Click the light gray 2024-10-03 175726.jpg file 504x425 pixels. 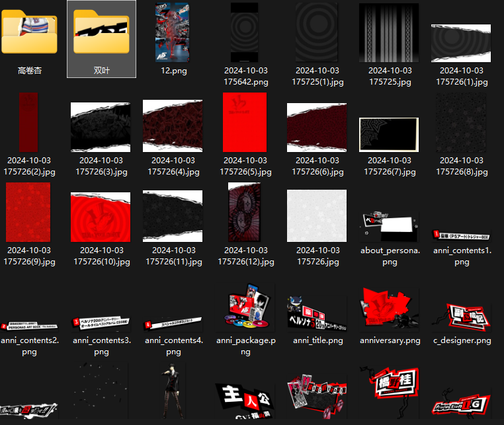[317, 215]
